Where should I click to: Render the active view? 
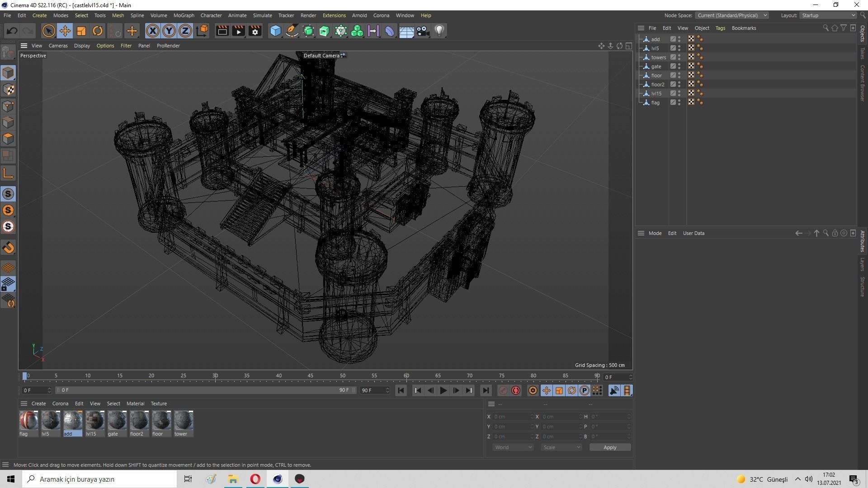(222, 31)
